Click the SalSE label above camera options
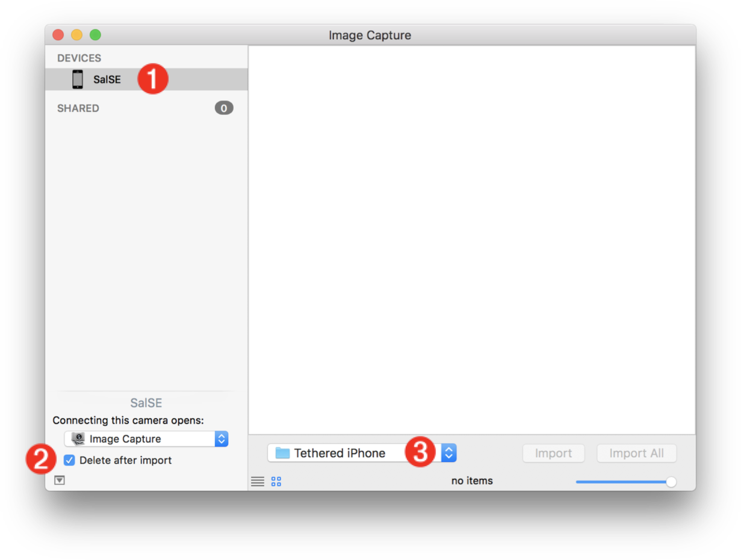The height and width of the screenshot is (560, 741). (x=146, y=403)
